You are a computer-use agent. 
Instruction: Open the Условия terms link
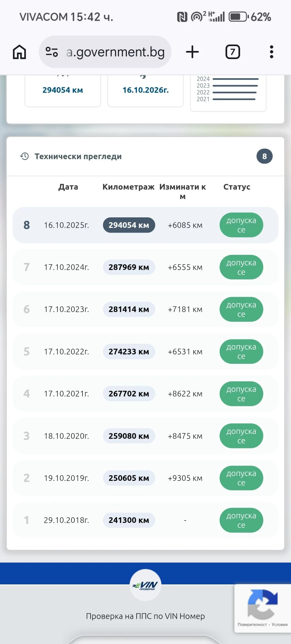pos(279,625)
